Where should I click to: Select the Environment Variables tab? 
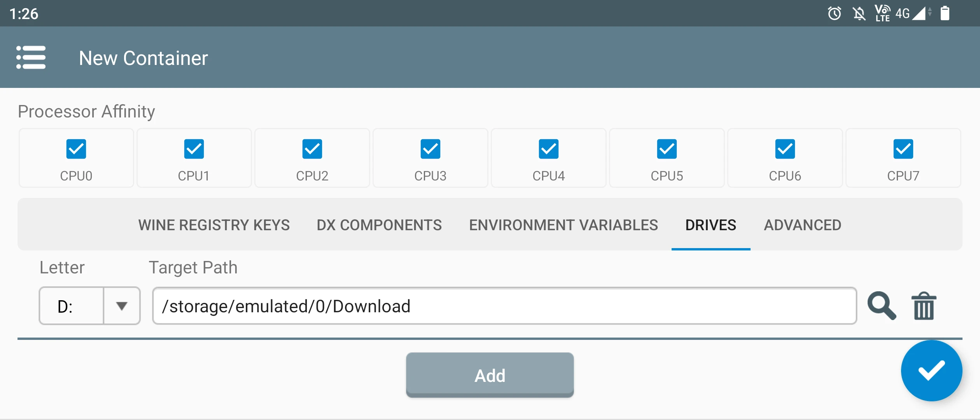tap(563, 225)
